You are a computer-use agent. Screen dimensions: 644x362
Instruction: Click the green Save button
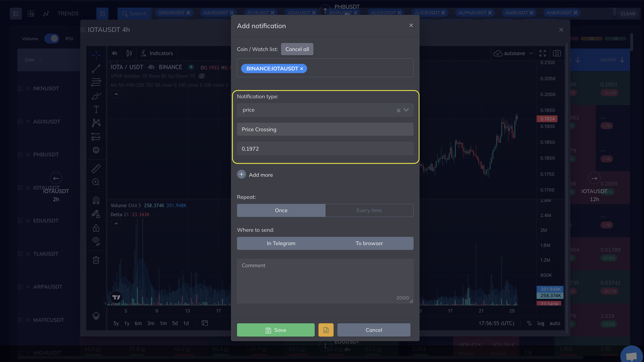coord(276,330)
